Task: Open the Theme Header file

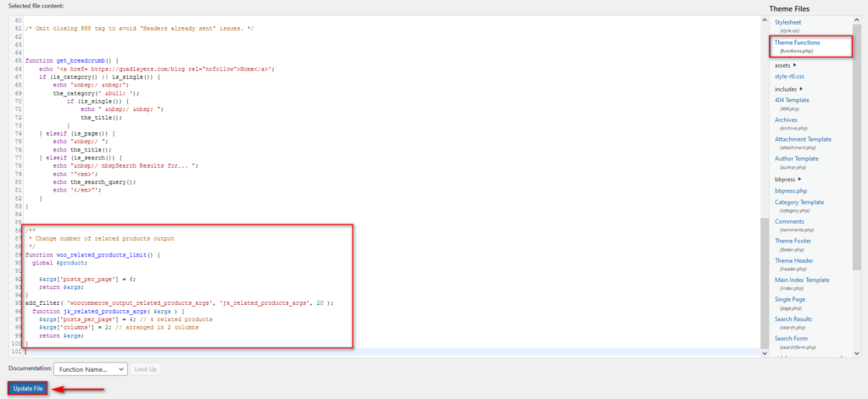Action: point(793,261)
